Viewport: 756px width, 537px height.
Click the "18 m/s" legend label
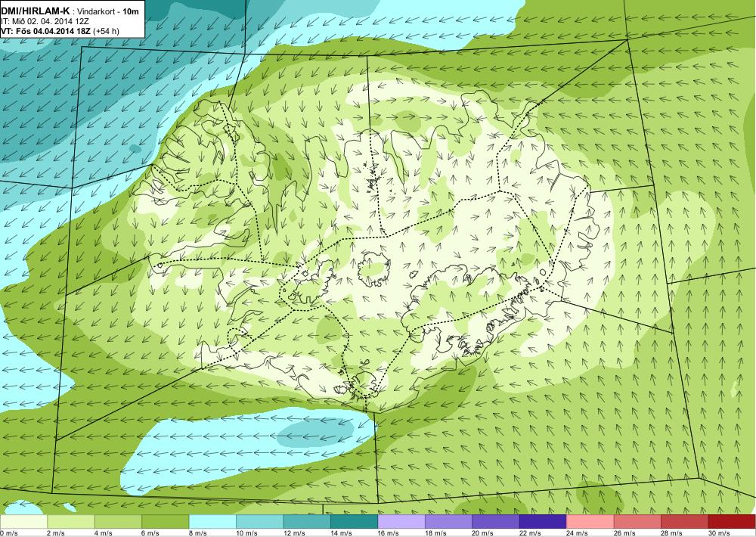(436, 532)
